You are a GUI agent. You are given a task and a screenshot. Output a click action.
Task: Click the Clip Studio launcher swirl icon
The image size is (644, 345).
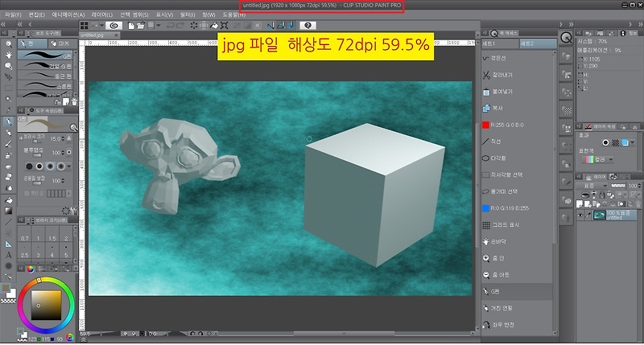(x=114, y=26)
